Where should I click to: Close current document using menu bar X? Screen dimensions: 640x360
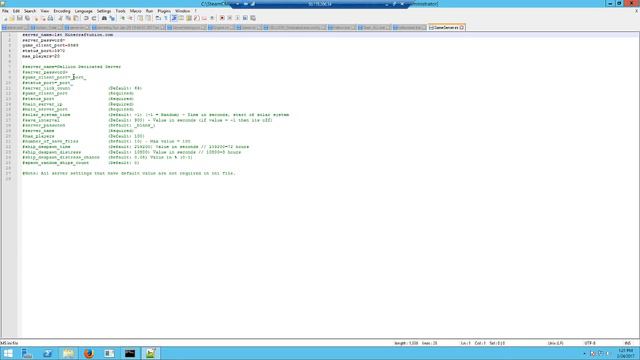[x=636, y=11]
